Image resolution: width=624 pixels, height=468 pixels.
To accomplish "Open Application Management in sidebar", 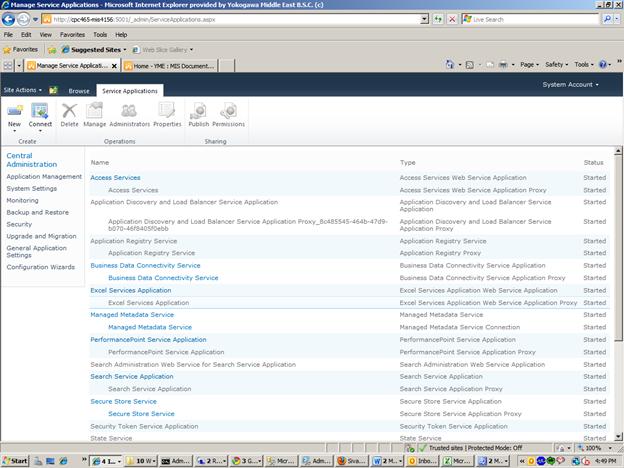I will coord(44,176).
